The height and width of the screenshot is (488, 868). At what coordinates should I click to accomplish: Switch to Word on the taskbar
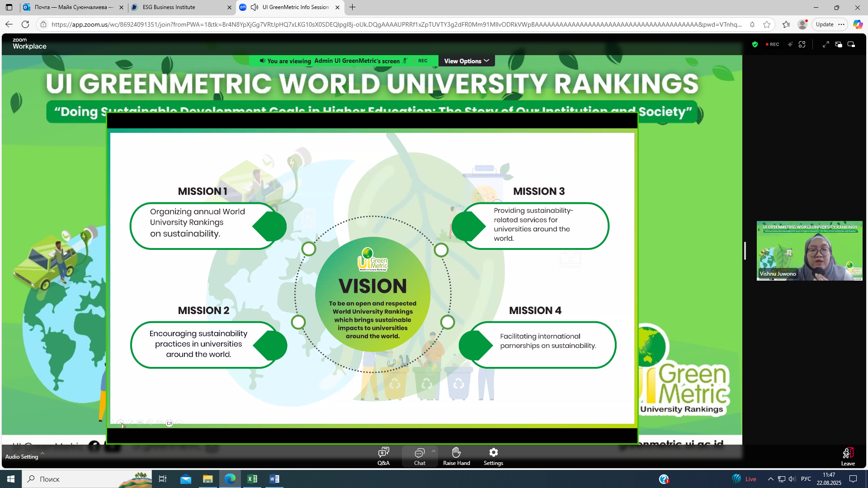click(x=274, y=479)
